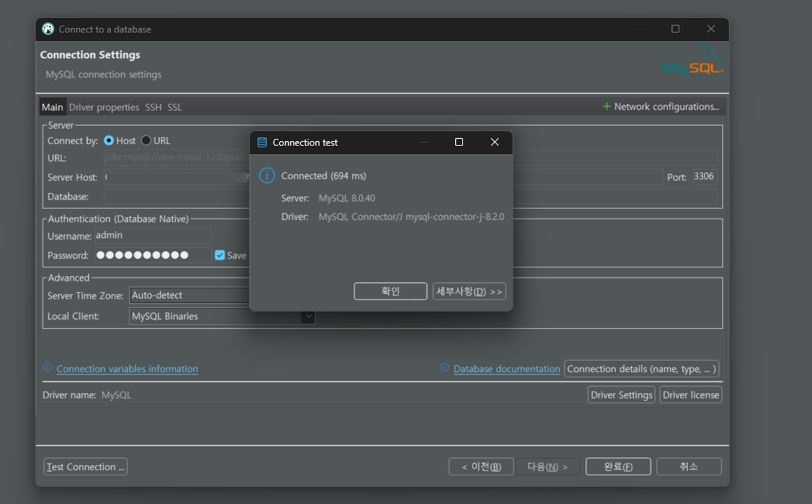Close the Connection test dialog
Viewport: 812px width, 504px height.
pos(494,142)
